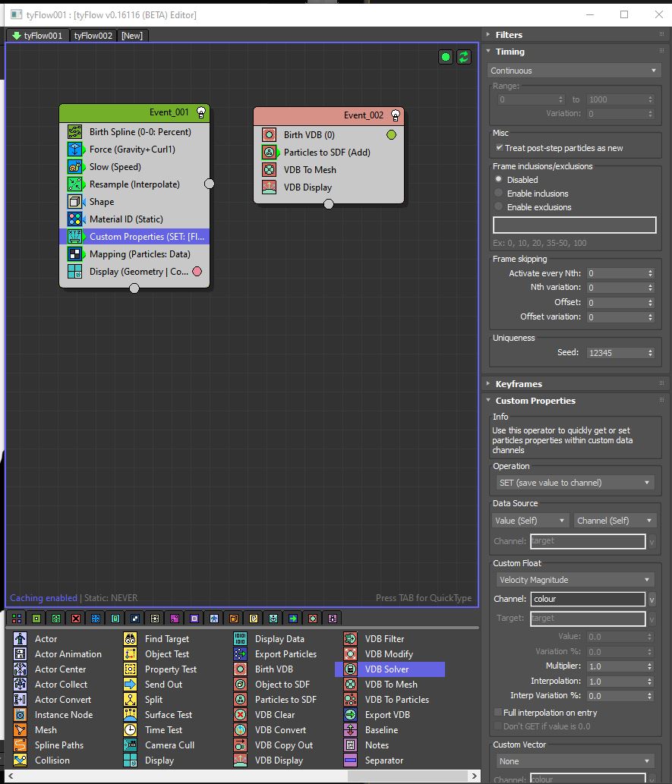Click the green Birth VDB color dot

(x=391, y=135)
